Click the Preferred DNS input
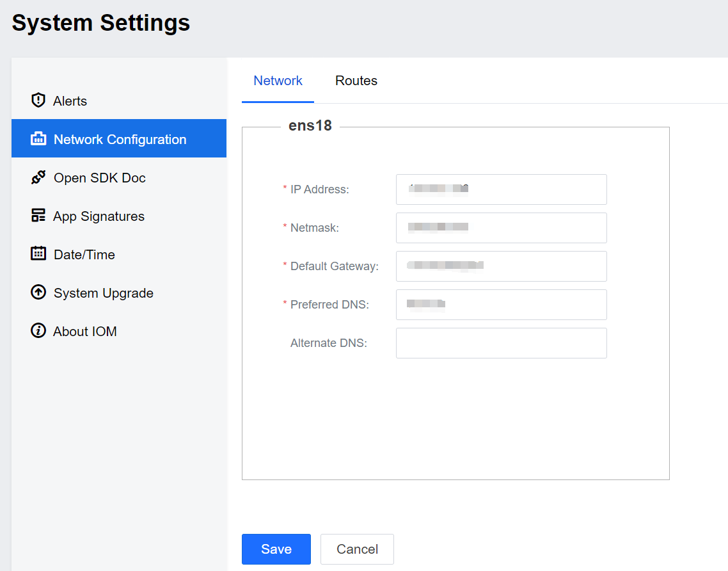The image size is (728, 571). pos(501,305)
